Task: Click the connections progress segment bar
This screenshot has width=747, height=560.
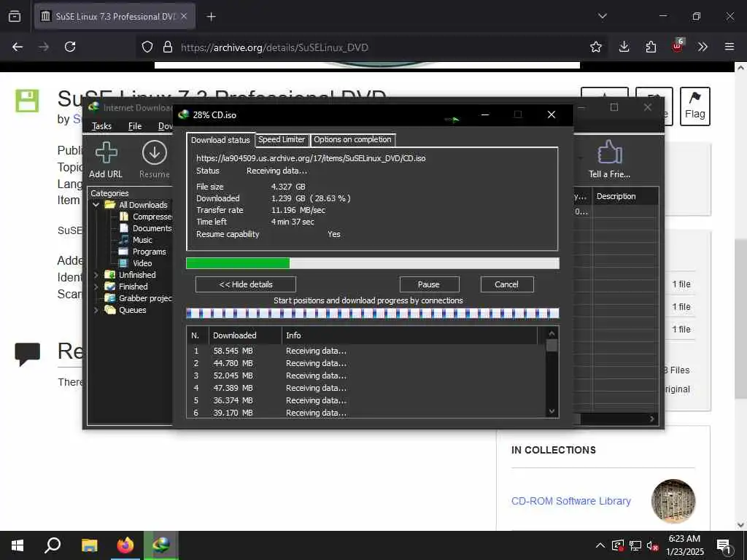Action: (x=372, y=314)
